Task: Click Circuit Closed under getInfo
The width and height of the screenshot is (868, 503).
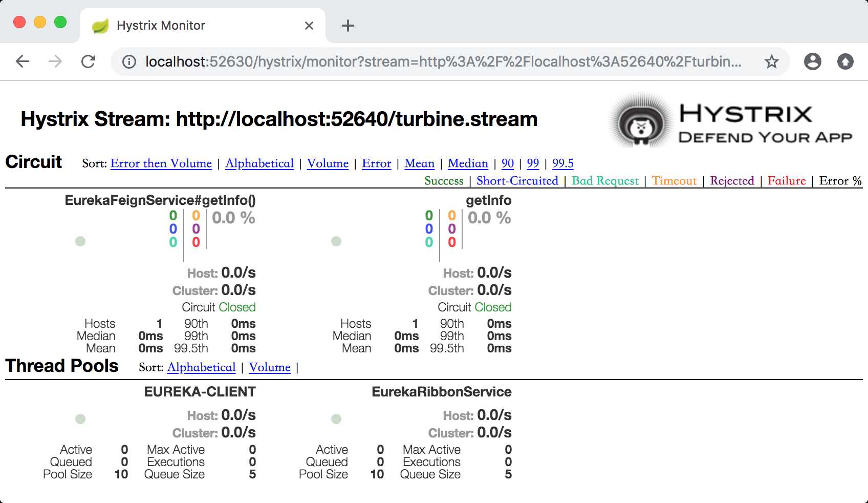Action: point(474,307)
